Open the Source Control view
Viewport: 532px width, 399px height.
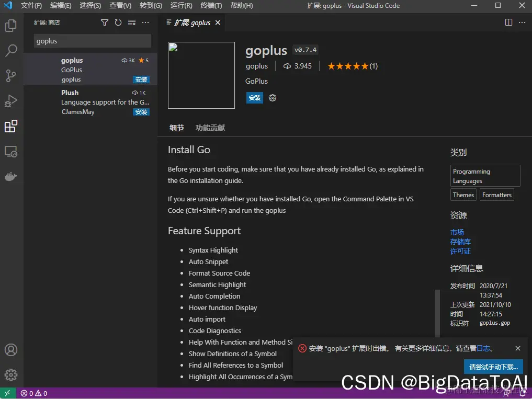[11, 76]
